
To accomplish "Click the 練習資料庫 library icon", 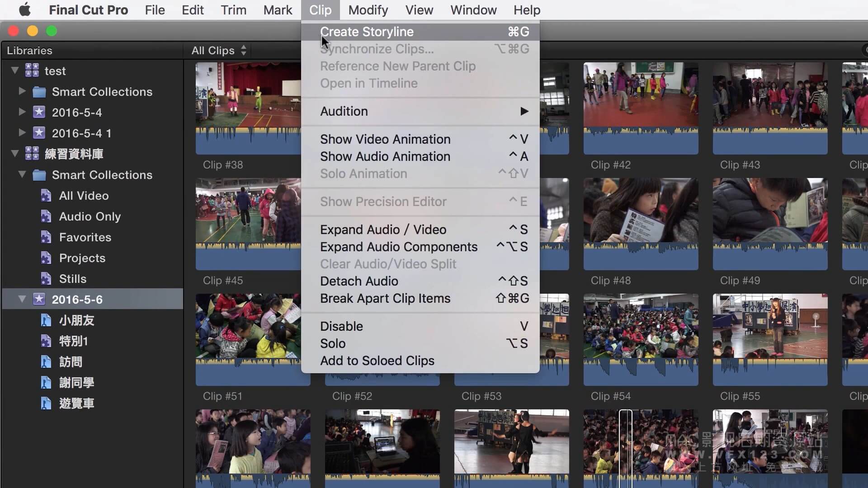I will pyautogui.click(x=32, y=154).
